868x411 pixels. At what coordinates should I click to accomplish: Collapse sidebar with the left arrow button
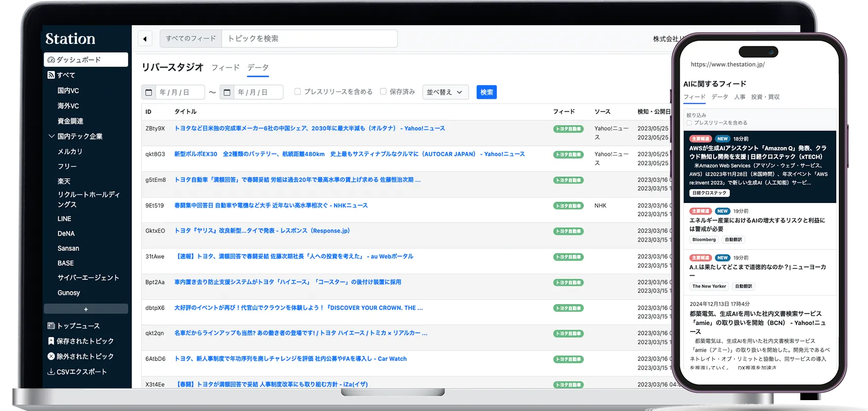point(145,39)
